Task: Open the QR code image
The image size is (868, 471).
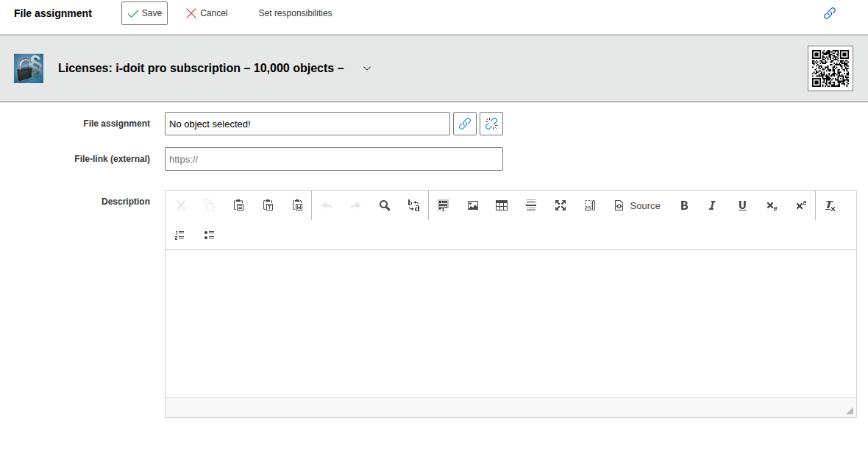Action: [830, 68]
